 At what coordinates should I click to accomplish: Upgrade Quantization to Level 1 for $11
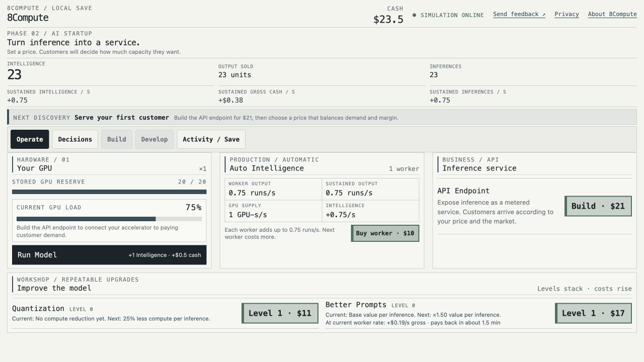coord(280,313)
